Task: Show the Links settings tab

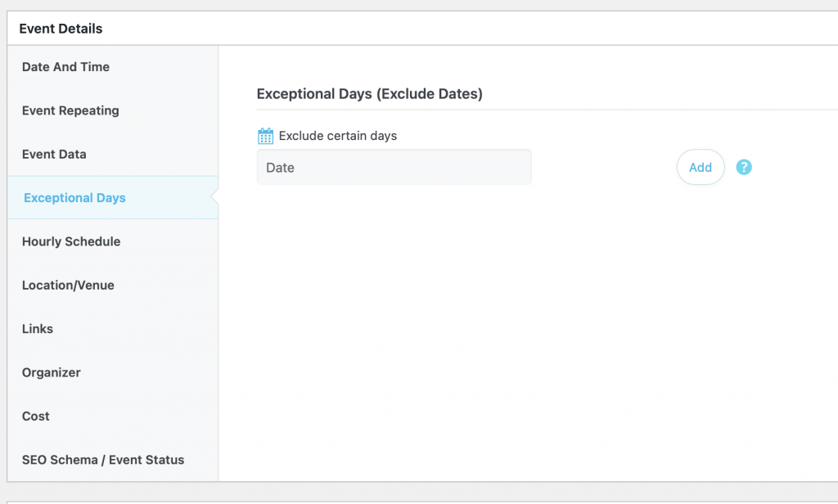Action: [38, 329]
